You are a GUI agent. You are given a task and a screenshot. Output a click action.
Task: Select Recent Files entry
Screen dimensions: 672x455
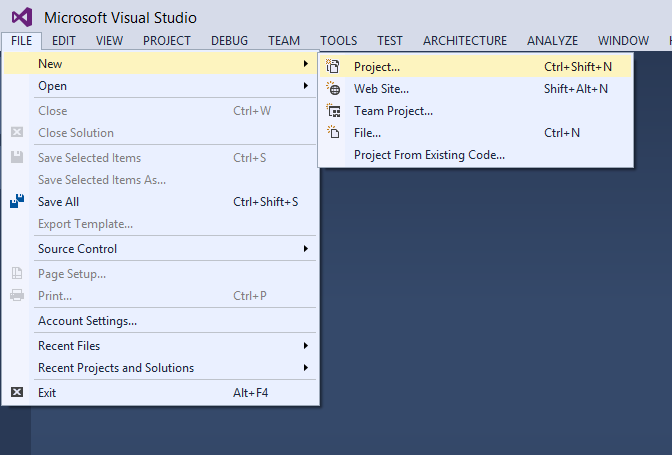(160, 345)
